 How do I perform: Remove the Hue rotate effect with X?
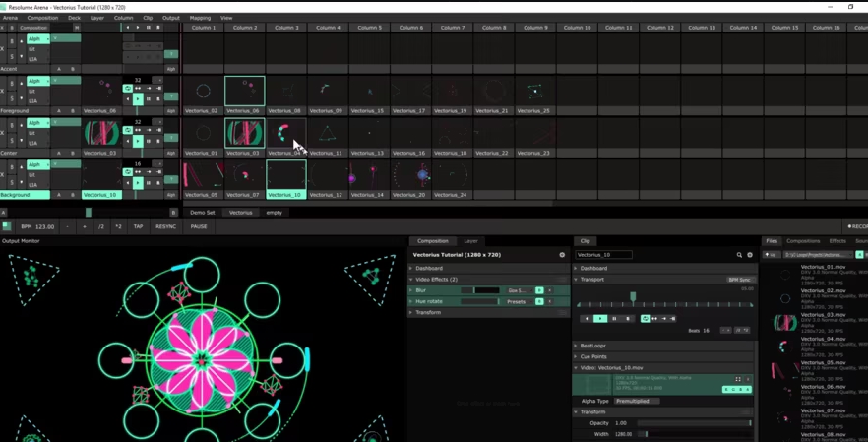point(550,301)
